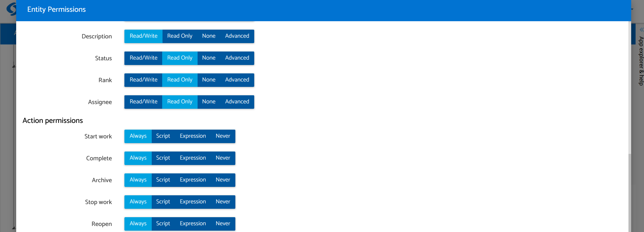The width and height of the screenshot is (644, 232).
Task: Select Read Only for Assignee
Action: click(180, 102)
